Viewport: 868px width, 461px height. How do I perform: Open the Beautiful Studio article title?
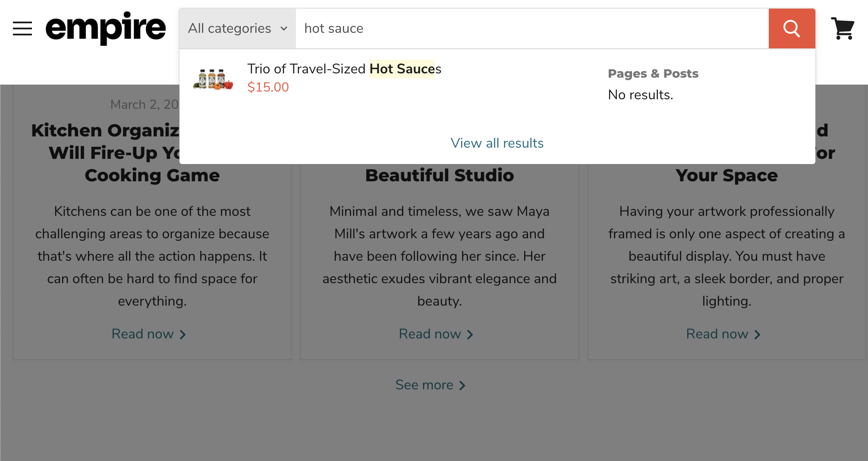(x=440, y=175)
